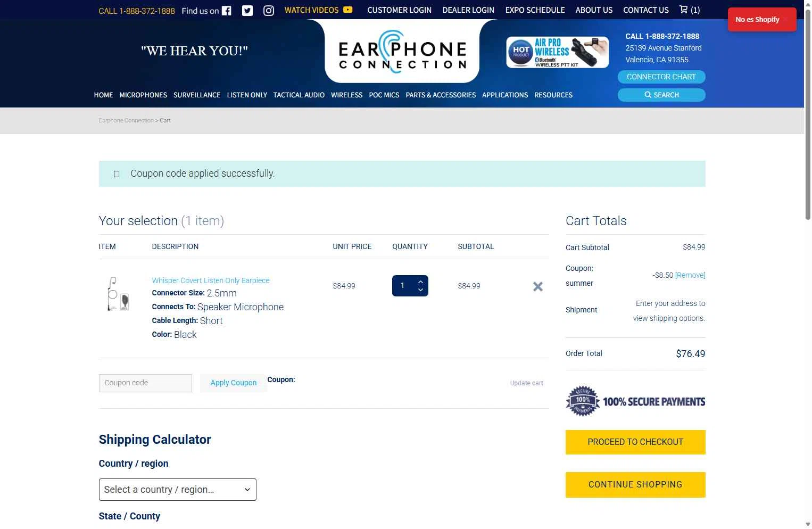Expand the Select a country / region dropdown
Image resolution: width=812 pixels, height=529 pixels.
(x=177, y=490)
